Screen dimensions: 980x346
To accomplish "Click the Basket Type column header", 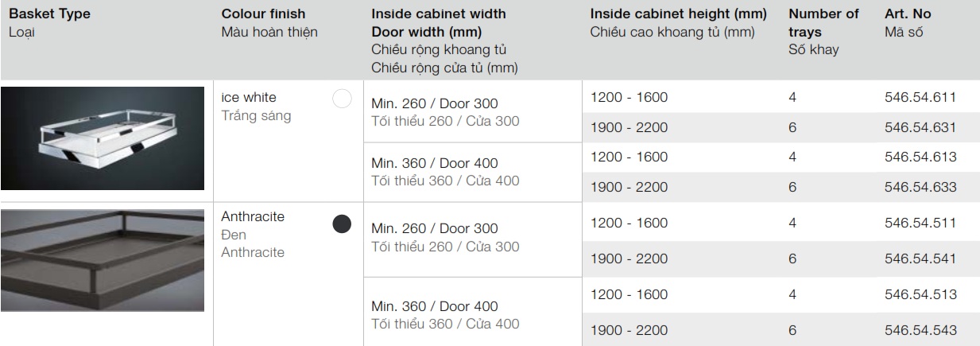I will (x=49, y=14).
